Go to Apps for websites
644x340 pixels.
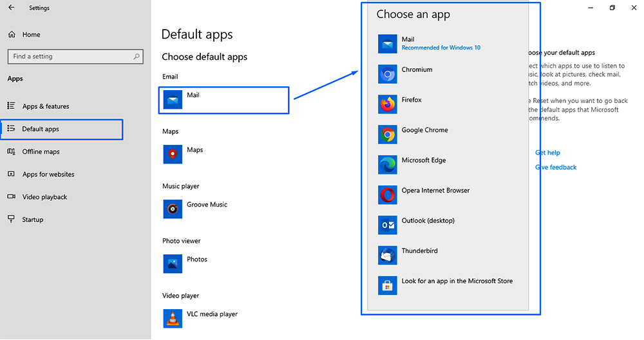[48, 174]
